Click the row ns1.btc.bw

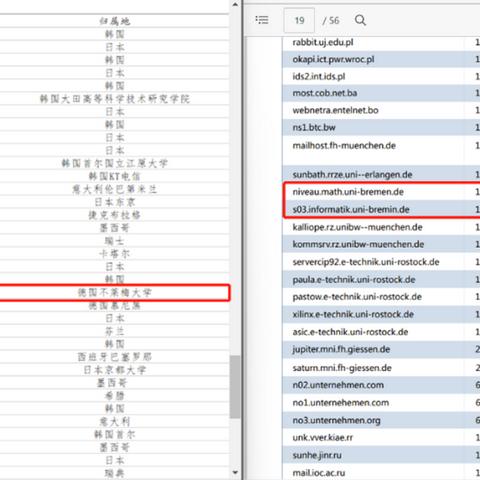381,127
